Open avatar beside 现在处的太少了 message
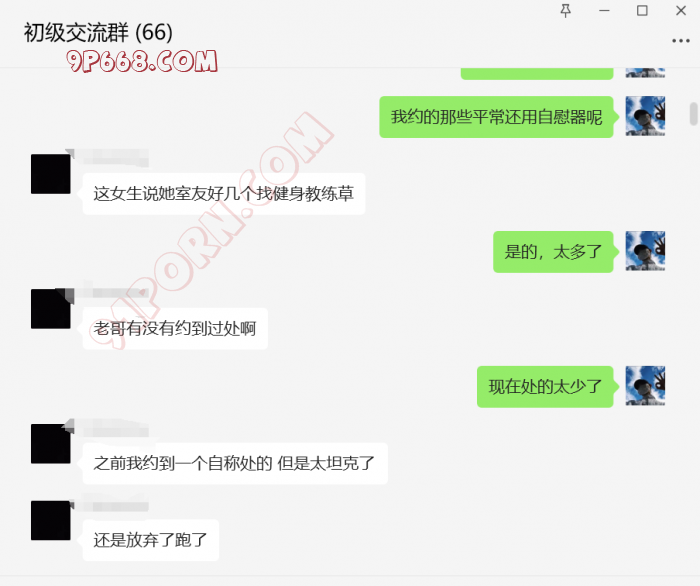Image resolution: width=700 pixels, height=586 pixels. 645,386
